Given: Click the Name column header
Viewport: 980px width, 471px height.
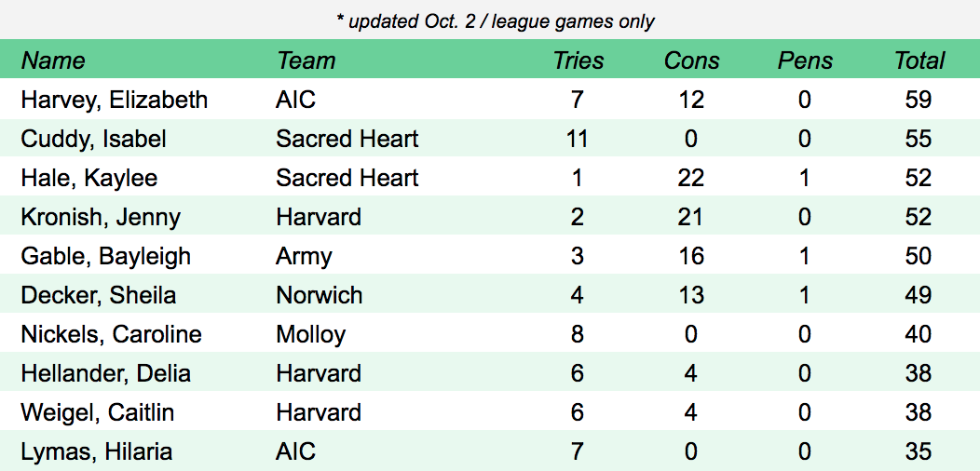Looking at the screenshot, I should 53,61.
